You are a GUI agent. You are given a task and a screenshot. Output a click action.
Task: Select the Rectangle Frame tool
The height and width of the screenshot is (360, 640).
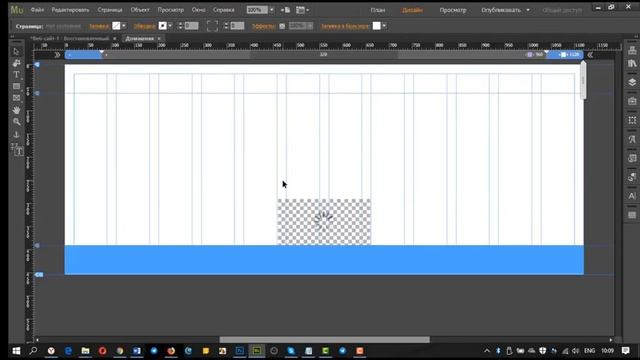(x=16, y=98)
